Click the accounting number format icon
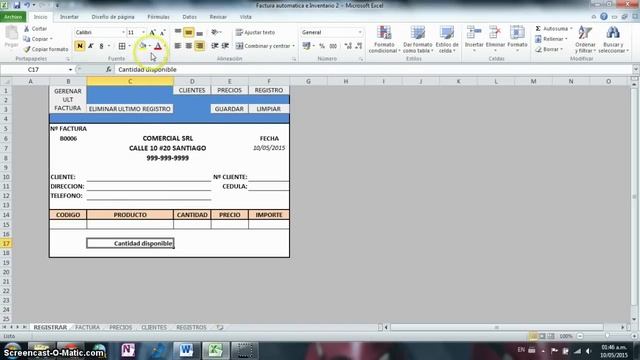 (306, 46)
